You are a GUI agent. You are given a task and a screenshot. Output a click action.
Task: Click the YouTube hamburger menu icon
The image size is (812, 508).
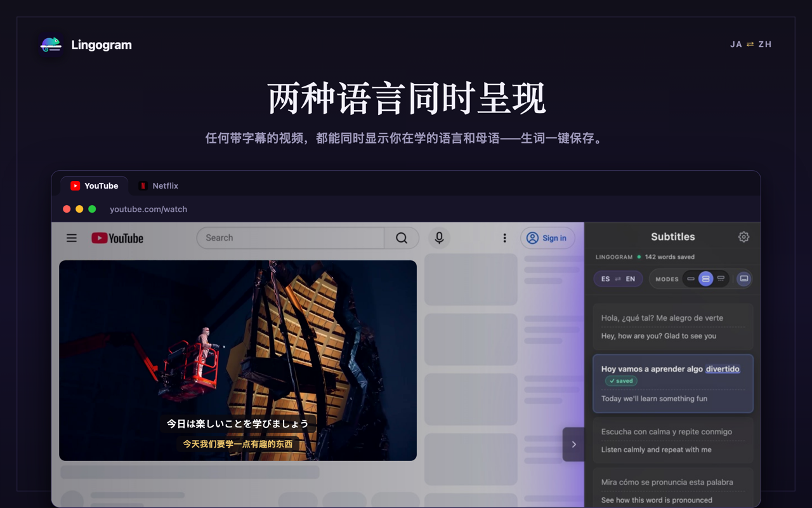point(72,238)
